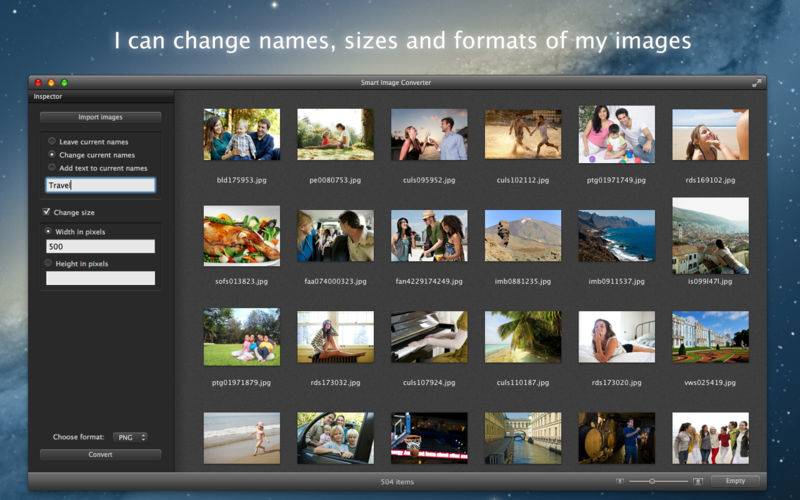Select the imb0881235.jpg mountain thumbnail
Viewport: 800px width, 500px height.
pos(523,236)
